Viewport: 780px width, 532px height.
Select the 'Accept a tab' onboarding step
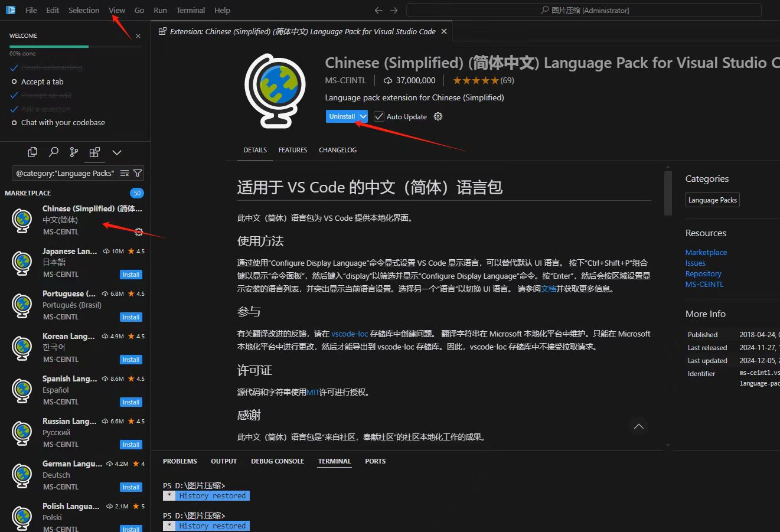pyautogui.click(x=42, y=81)
